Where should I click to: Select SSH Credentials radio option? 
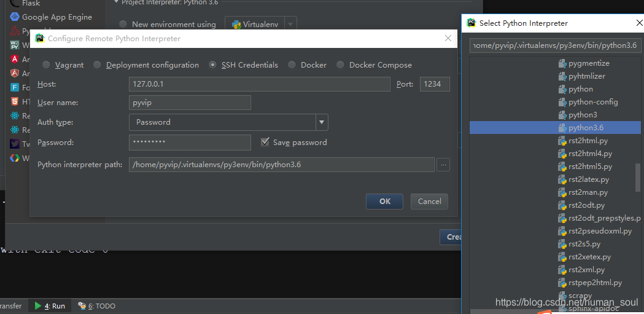pyautogui.click(x=213, y=65)
